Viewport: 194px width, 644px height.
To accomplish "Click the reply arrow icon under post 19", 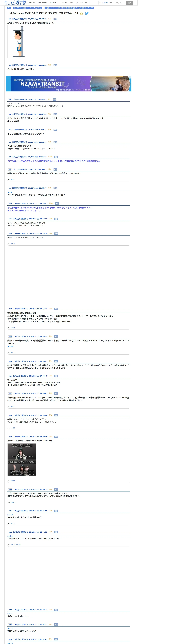I will (9, 481).
